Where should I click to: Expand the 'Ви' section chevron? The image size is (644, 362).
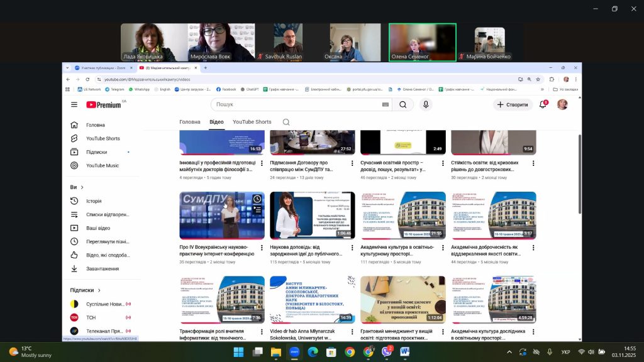[82, 187]
